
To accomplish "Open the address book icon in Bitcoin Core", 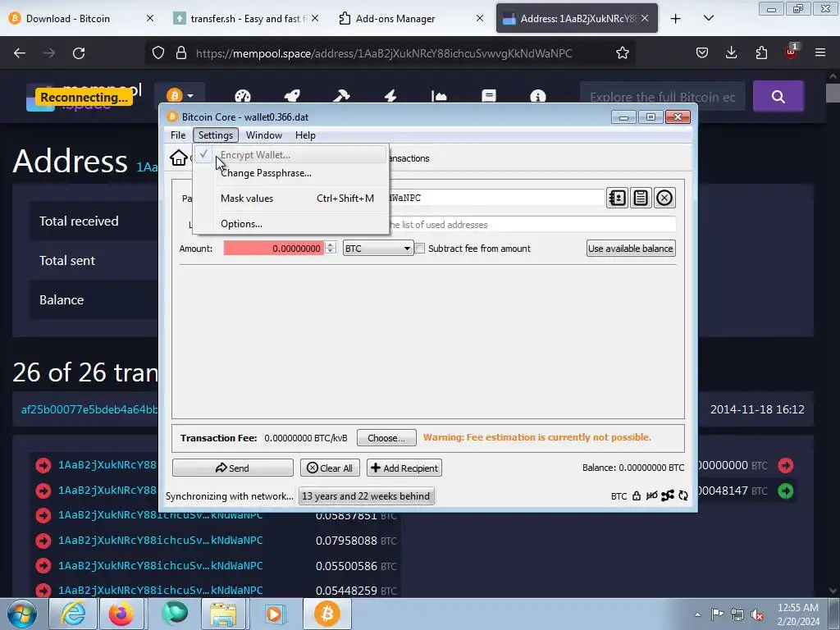I will pos(617,199).
